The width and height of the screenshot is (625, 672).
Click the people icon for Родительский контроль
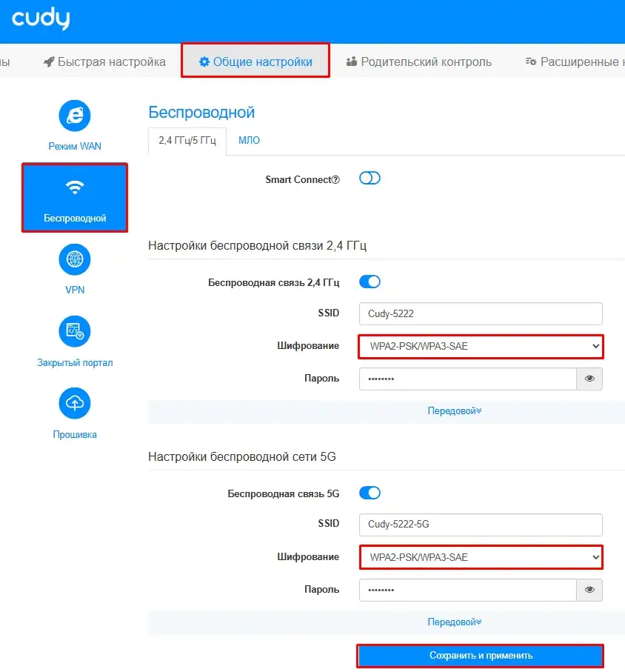point(351,61)
